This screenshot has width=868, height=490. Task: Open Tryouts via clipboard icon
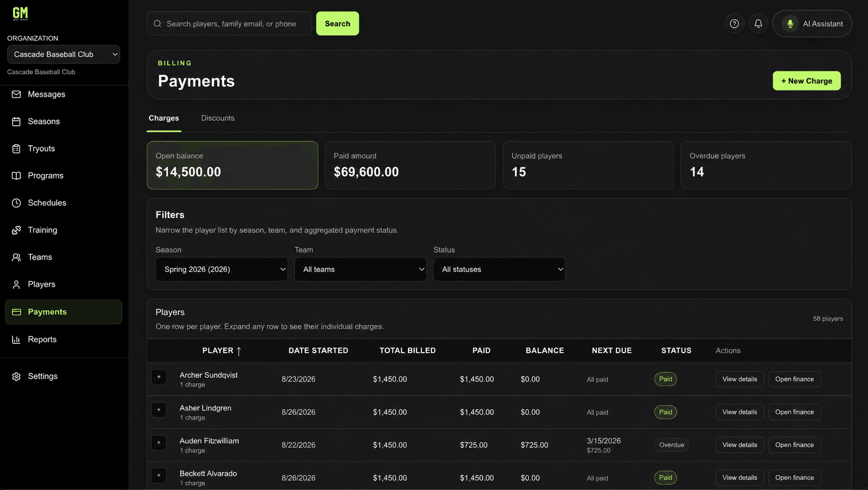(x=17, y=148)
